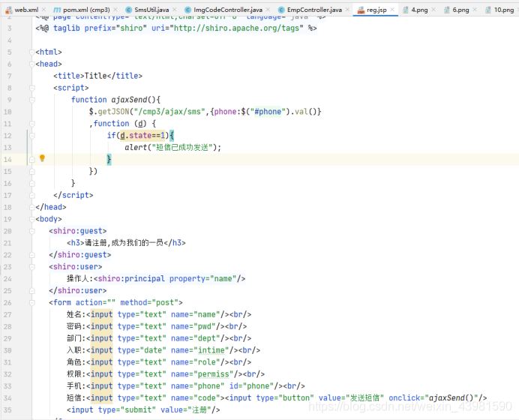Viewport: 519px width, 420px height.
Task: Switch to the SmsUtil.java tab
Action: pyautogui.click(x=151, y=10)
